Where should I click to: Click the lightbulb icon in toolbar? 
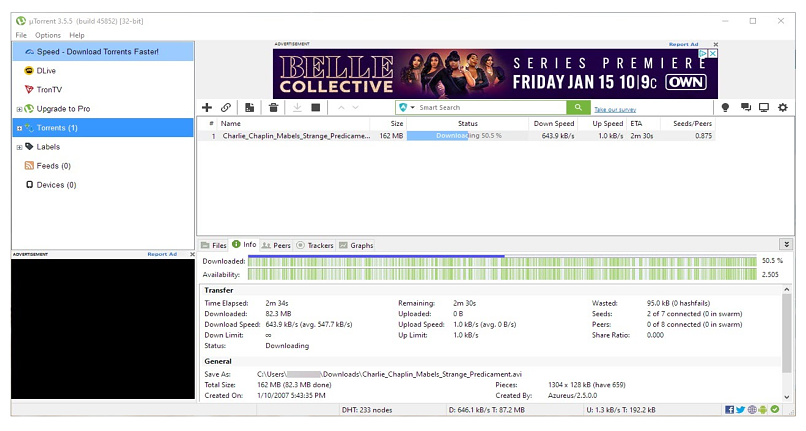pos(725,107)
